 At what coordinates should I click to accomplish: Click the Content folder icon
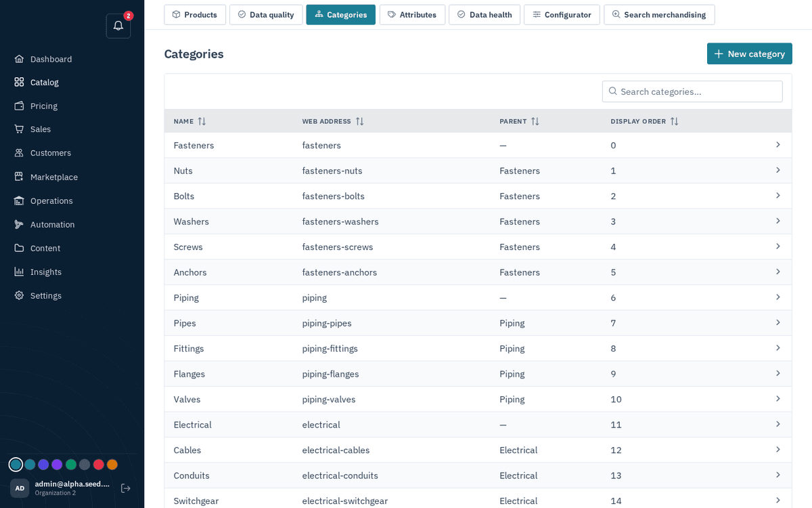pyautogui.click(x=19, y=248)
